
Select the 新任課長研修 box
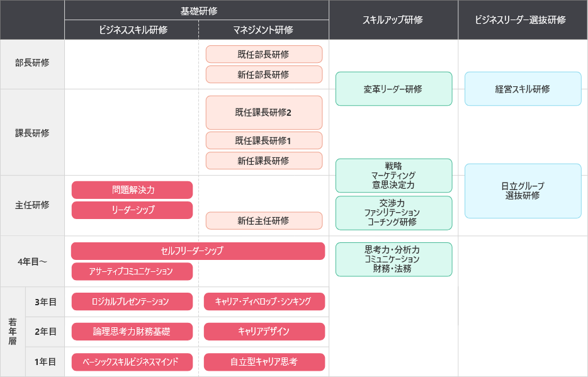click(264, 160)
